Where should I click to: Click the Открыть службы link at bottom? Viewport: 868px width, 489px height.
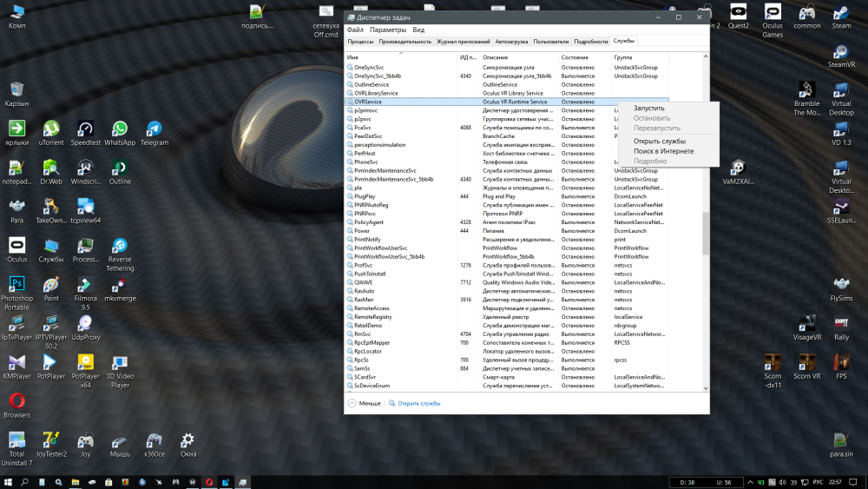coord(418,403)
